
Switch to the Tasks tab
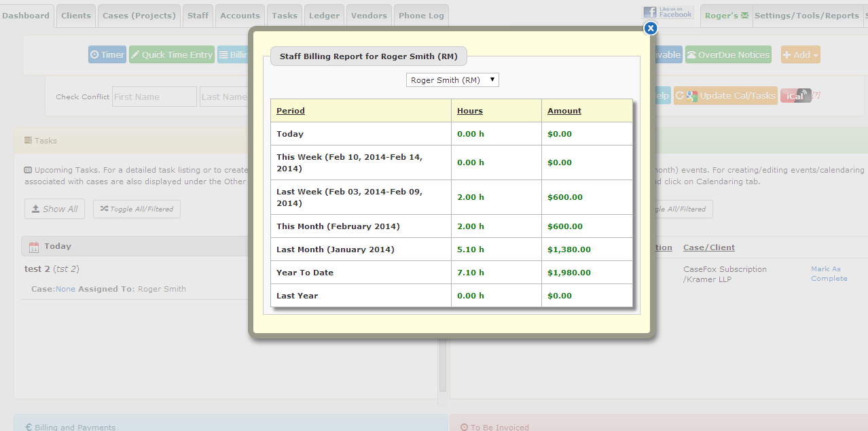tap(285, 16)
